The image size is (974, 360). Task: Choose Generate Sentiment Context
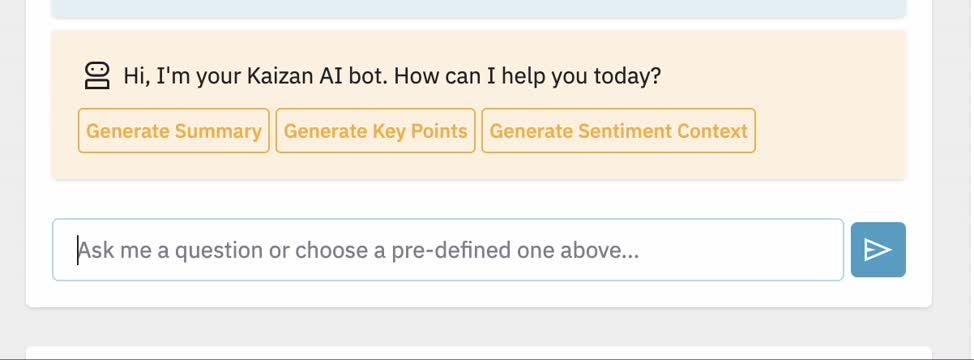point(619,130)
